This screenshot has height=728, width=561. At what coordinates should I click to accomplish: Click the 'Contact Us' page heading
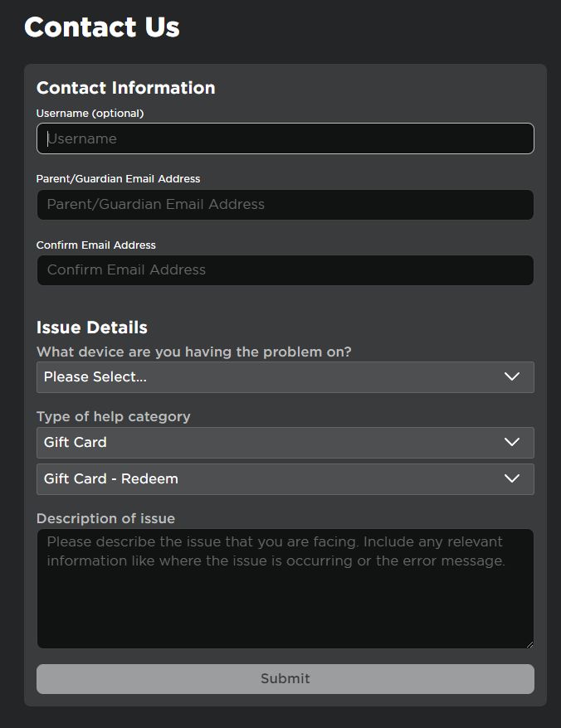click(101, 27)
